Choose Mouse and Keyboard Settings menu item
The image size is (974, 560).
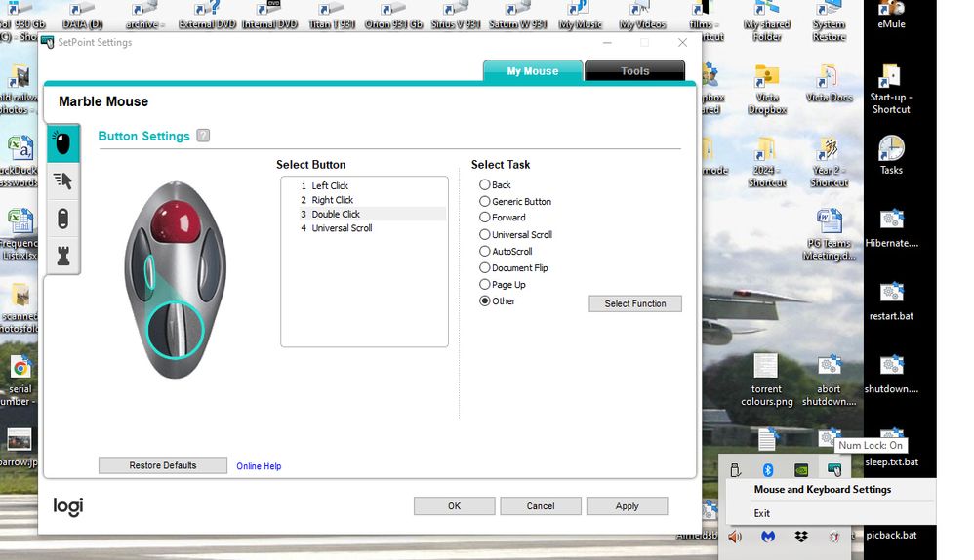click(x=823, y=489)
